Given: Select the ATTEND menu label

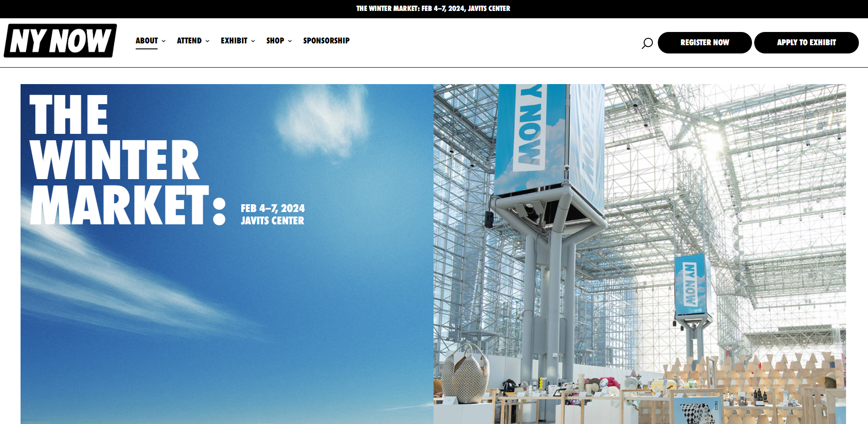Looking at the screenshot, I should [189, 41].
